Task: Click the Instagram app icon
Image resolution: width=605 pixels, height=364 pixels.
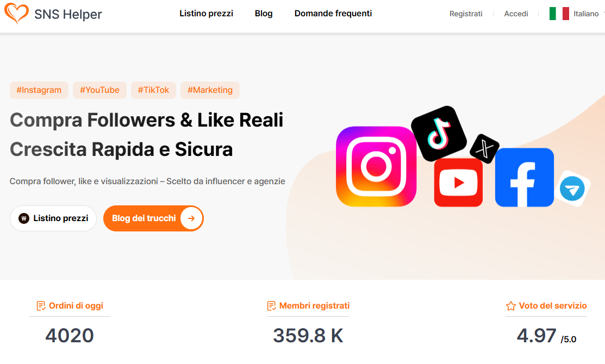Action: (x=376, y=166)
